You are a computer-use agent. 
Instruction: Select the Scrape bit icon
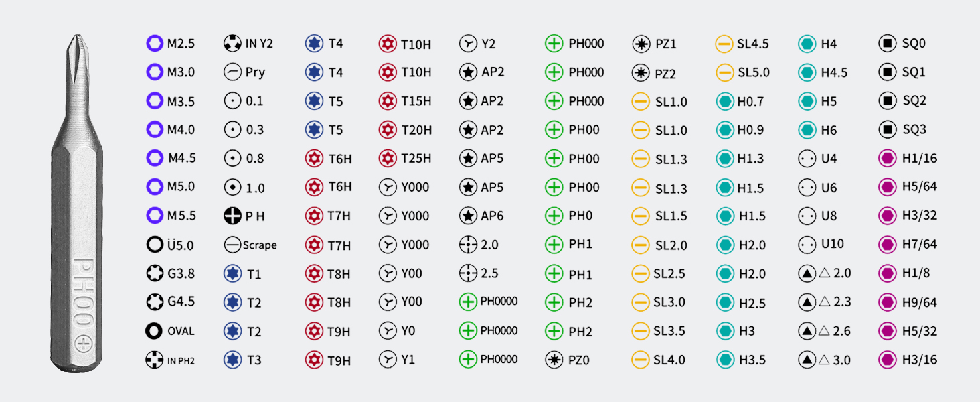point(232,245)
